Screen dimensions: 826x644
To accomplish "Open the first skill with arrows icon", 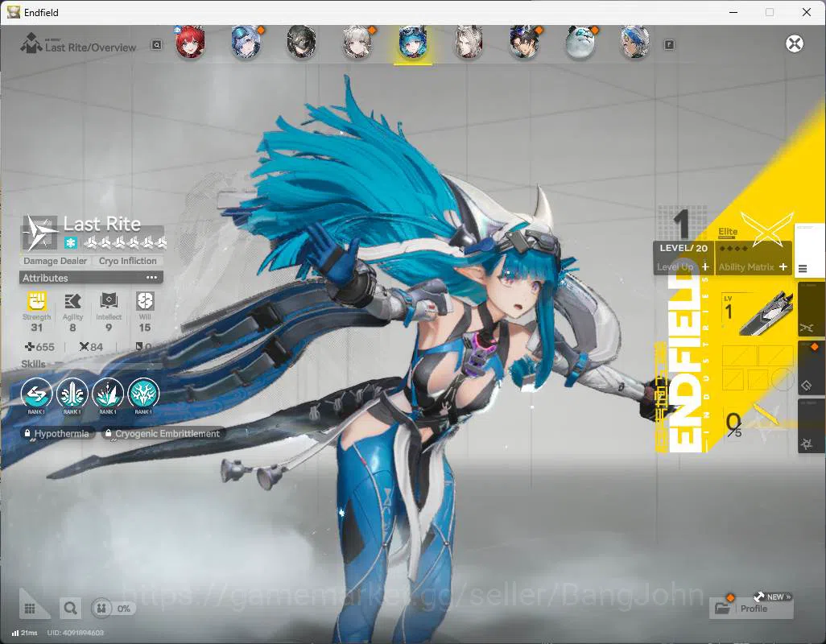I will tap(36, 394).
